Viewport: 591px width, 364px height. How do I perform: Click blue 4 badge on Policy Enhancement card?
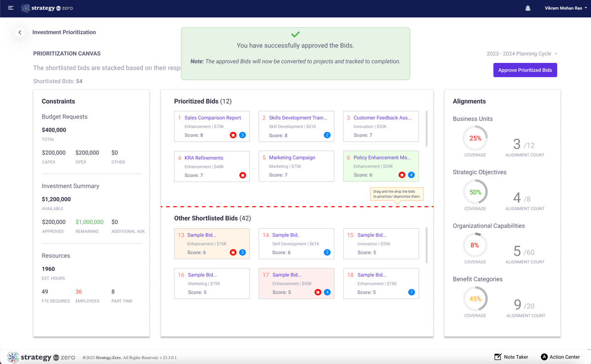point(411,175)
